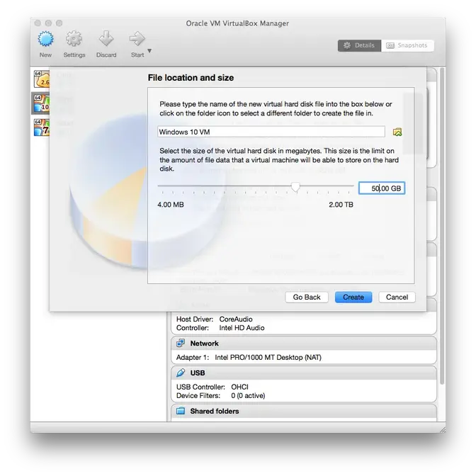Image resolution: width=476 pixels, height=476 pixels.
Task: Click the Create button
Action: coord(353,297)
